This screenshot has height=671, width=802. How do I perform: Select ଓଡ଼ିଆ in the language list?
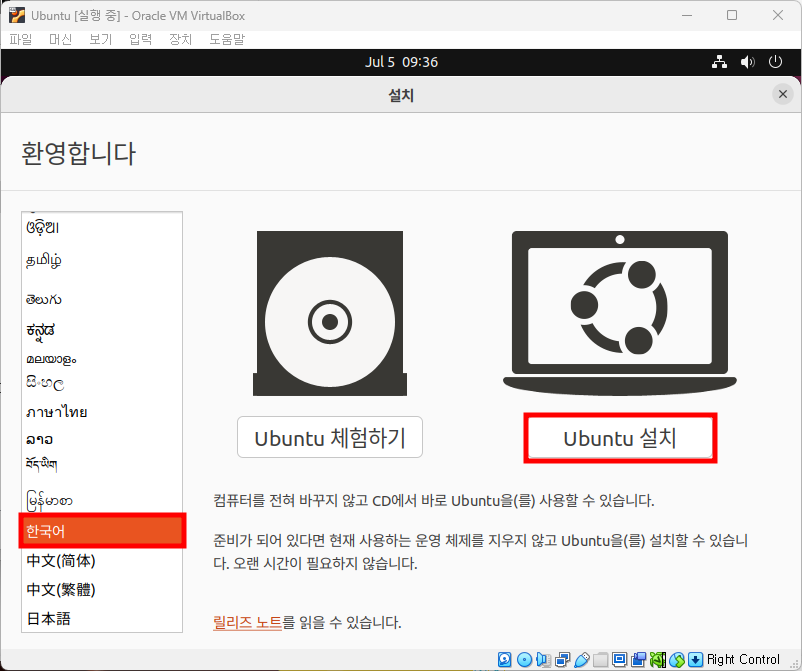click(102, 227)
